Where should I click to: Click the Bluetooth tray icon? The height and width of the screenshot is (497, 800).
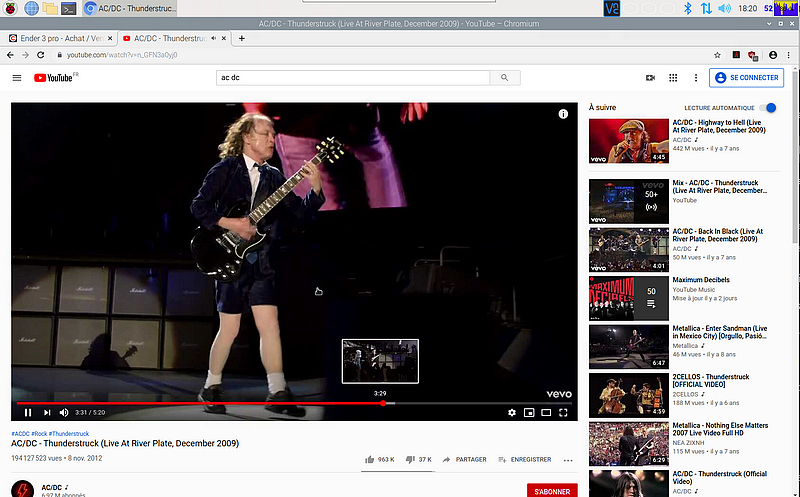point(687,8)
